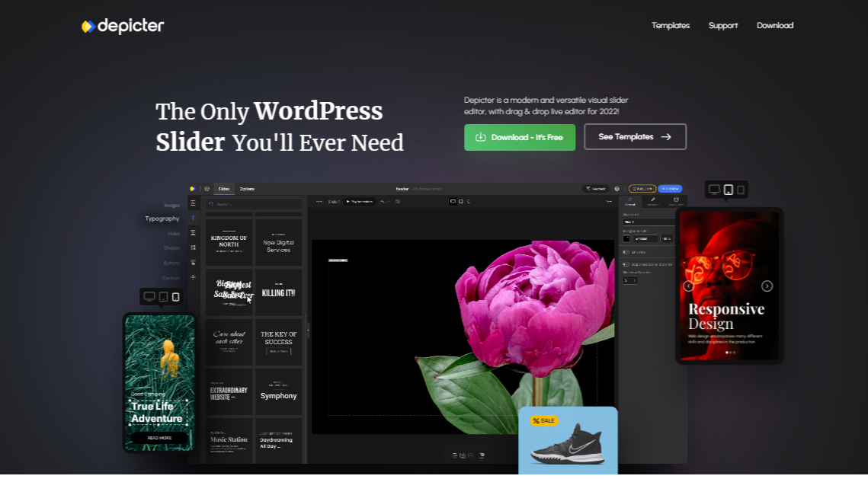Image resolution: width=868 pixels, height=479 pixels.
Task: Open the three-dot menu beside Slide 1
Action: tap(319, 202)
